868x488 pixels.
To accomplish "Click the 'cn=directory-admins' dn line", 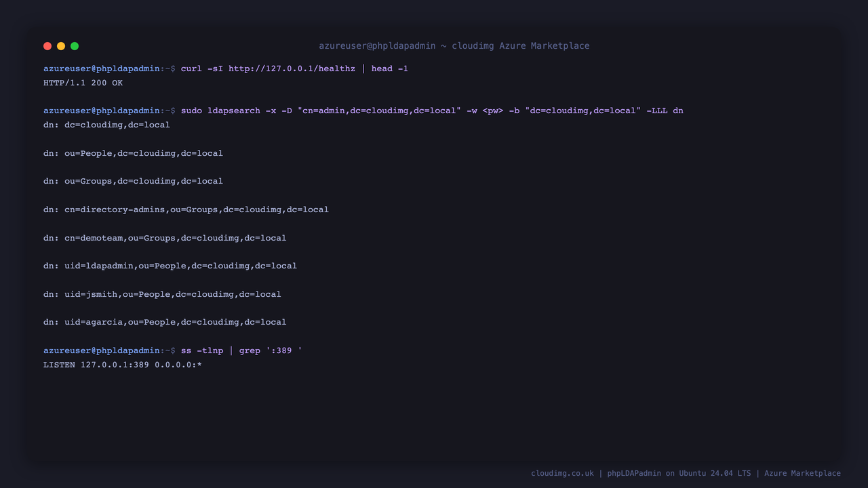I will point(186,209).
